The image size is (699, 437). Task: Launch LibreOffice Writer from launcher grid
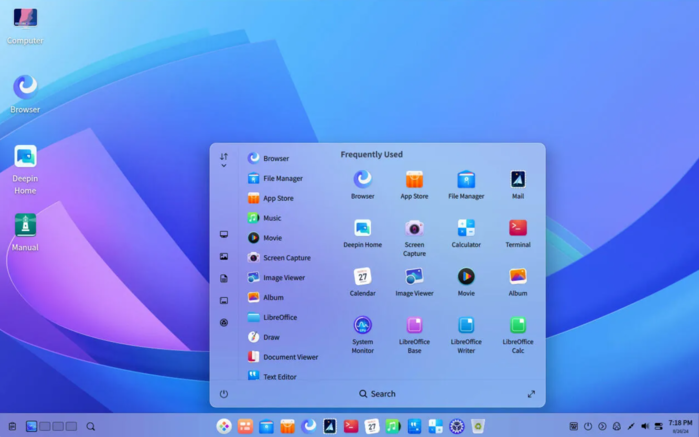(x=466, y=326)
